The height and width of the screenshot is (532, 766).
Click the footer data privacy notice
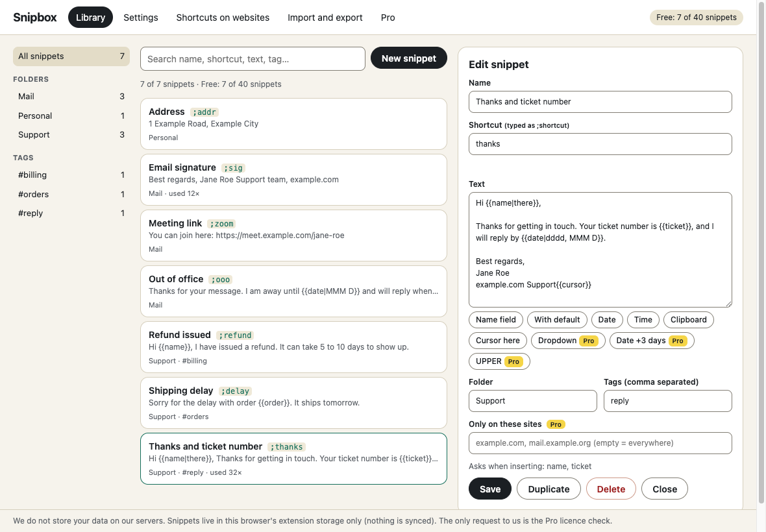point(313,521)
